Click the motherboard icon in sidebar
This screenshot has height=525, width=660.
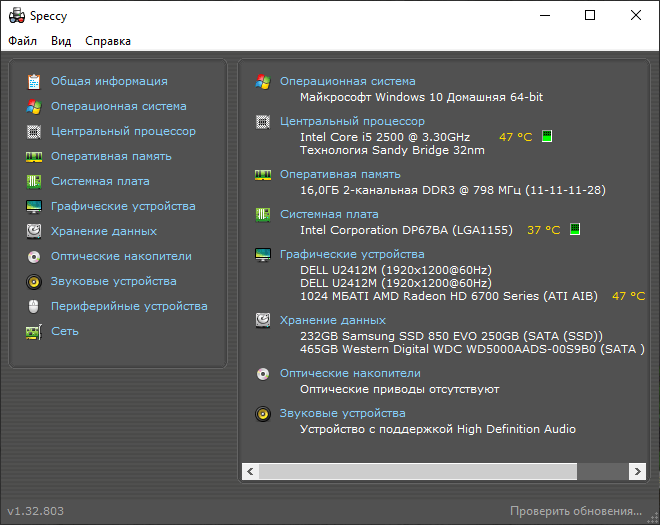click(33, 181)
